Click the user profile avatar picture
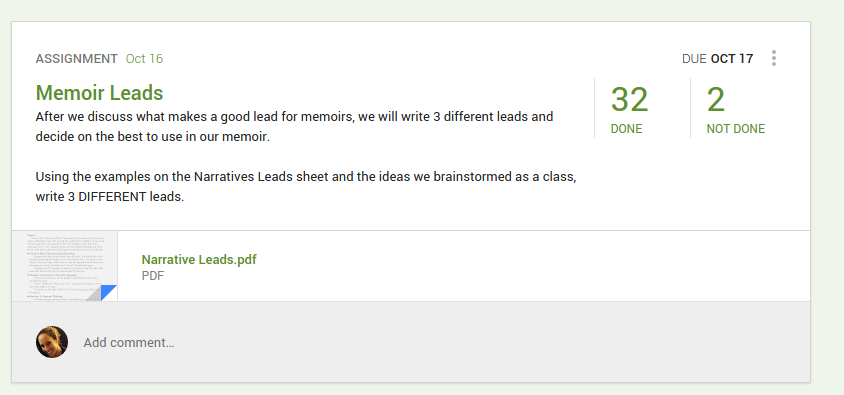The width and height of the screenshot is (844, 395). click(52, 342)
